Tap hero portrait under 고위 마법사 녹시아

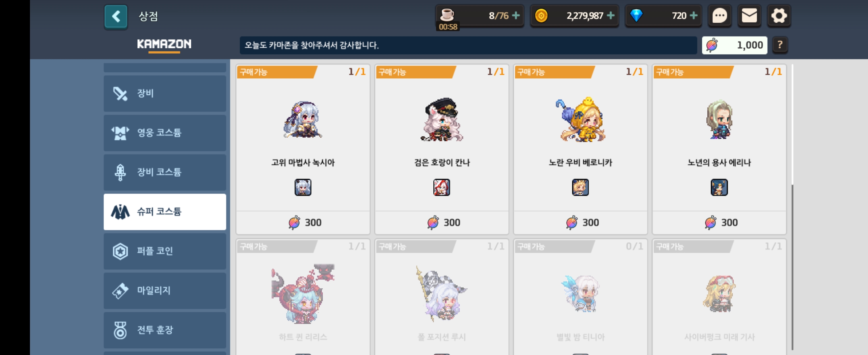tap(303, 187)
